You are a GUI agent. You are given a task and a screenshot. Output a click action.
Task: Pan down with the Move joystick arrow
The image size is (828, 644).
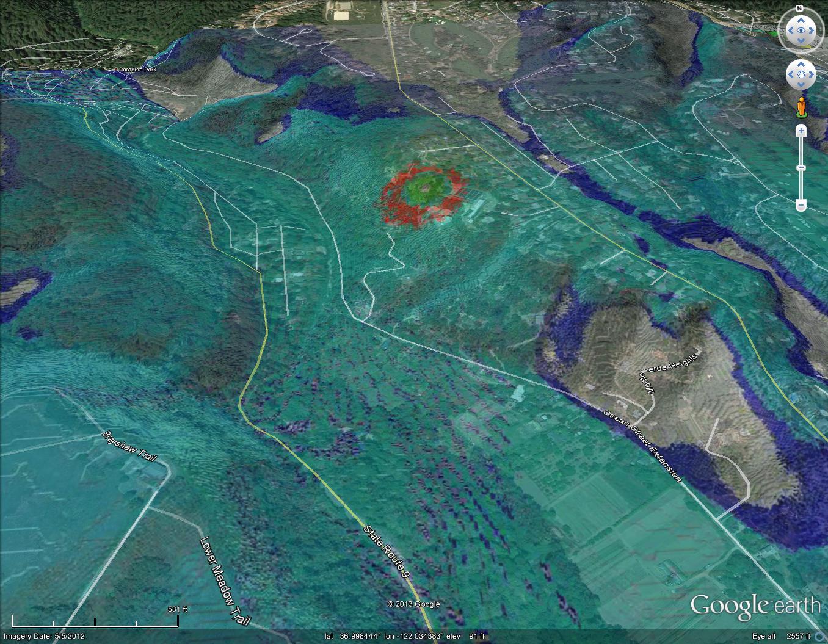coord(800,85)
